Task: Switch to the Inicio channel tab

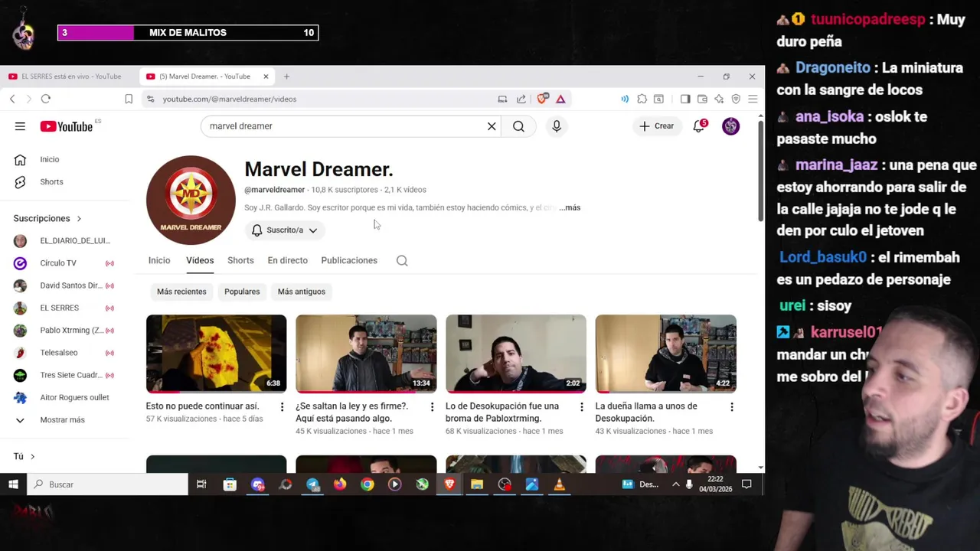Action: (159, 261)
